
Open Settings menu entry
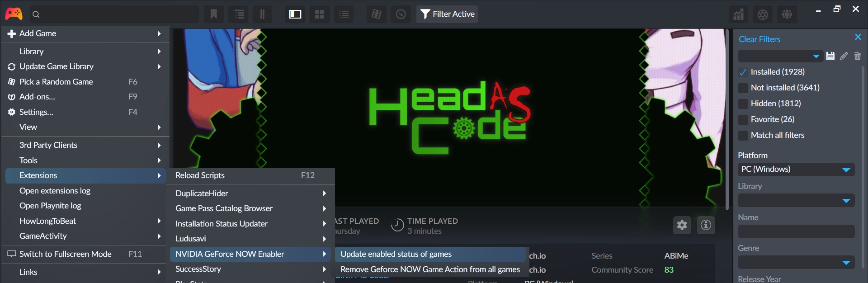[85, 112]
